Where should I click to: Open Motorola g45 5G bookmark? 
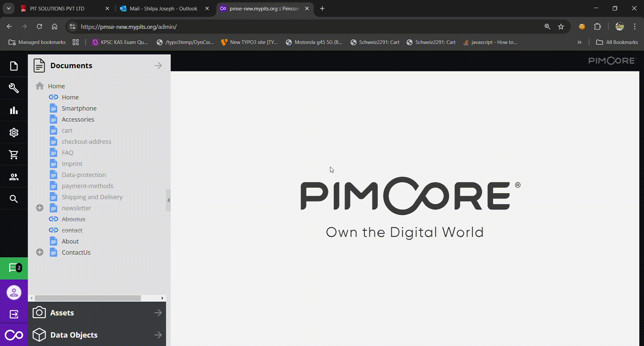click(314, 42)
